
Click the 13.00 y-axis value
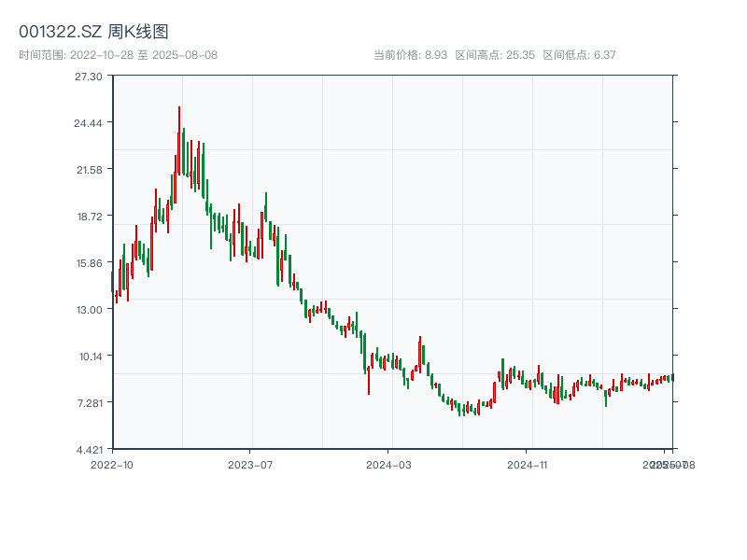(x=89, y=311)
